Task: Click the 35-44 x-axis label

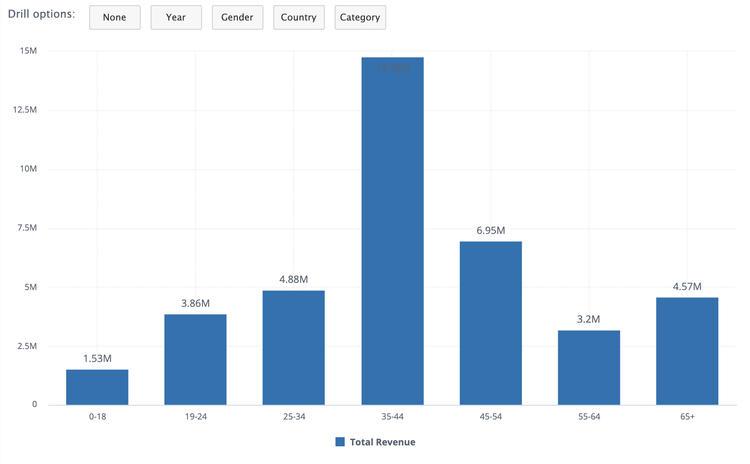Action: [x=392, y=416]
